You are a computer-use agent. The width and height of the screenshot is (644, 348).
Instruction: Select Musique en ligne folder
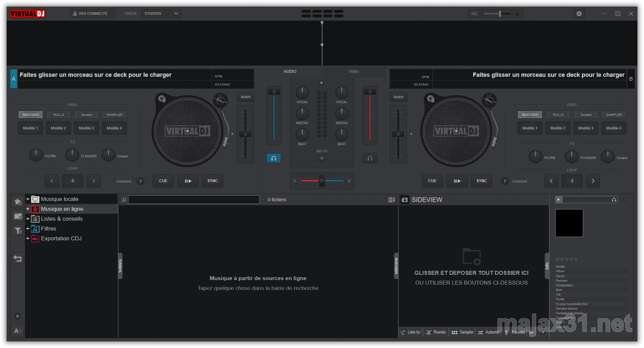pos(72,209)
